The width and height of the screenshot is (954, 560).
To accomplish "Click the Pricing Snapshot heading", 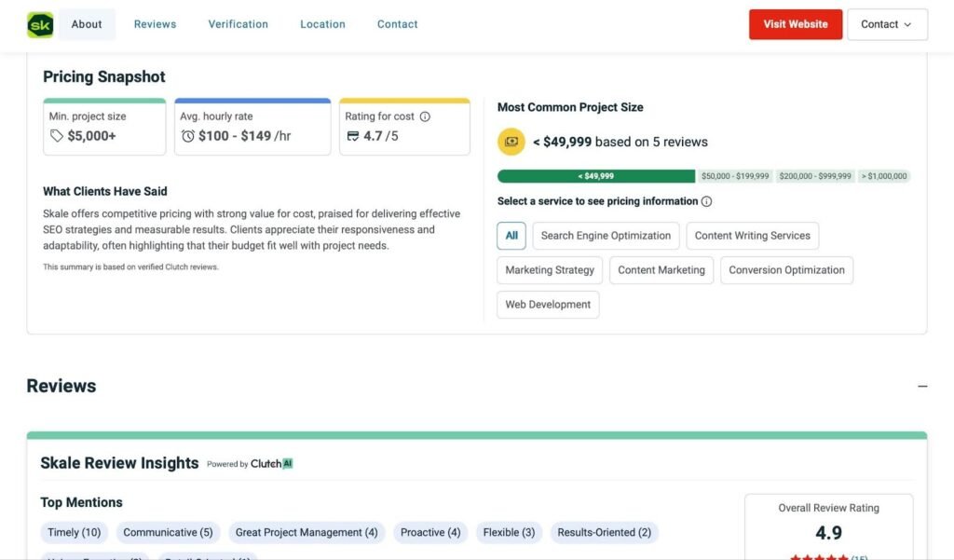I will point(104,76).
